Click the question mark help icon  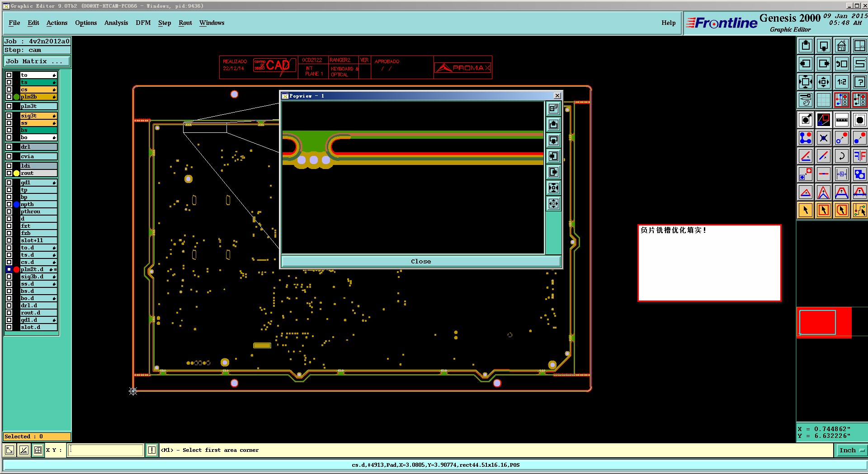click(x=859, y=82)
